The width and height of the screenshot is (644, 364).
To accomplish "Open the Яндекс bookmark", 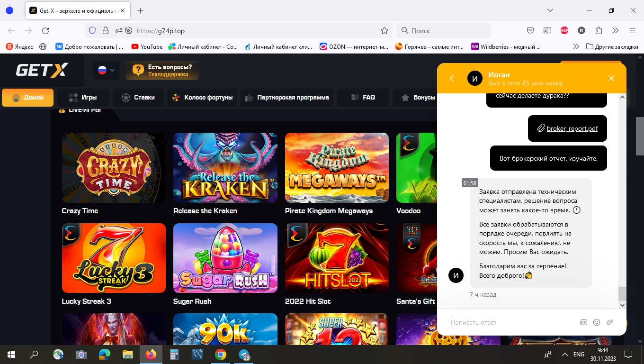I will [x=19, y=46].
